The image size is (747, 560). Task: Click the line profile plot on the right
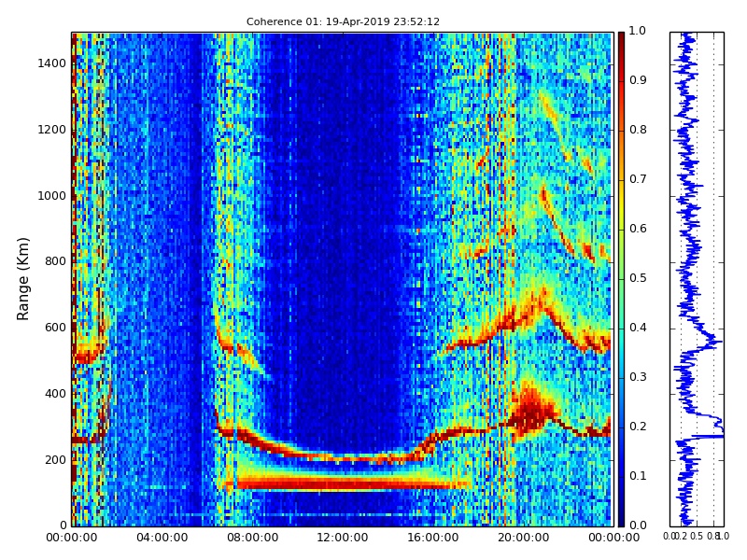tap(697, 279)
